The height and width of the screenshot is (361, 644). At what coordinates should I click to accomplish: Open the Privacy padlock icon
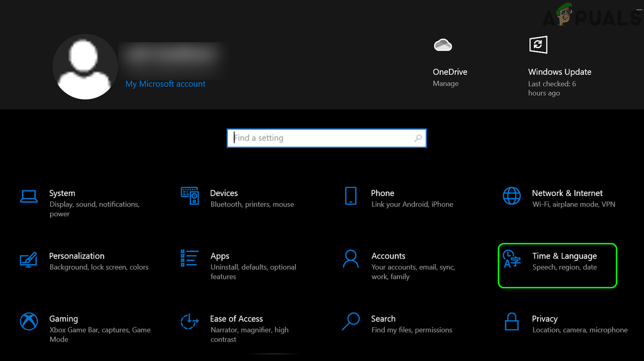point(512,321)
